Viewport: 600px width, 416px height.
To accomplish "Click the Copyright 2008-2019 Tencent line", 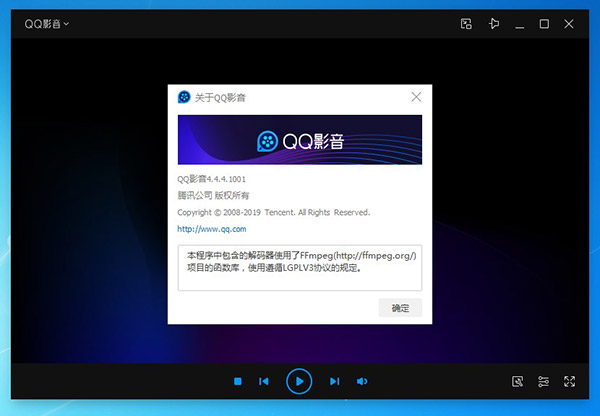I will pos(274,212).
